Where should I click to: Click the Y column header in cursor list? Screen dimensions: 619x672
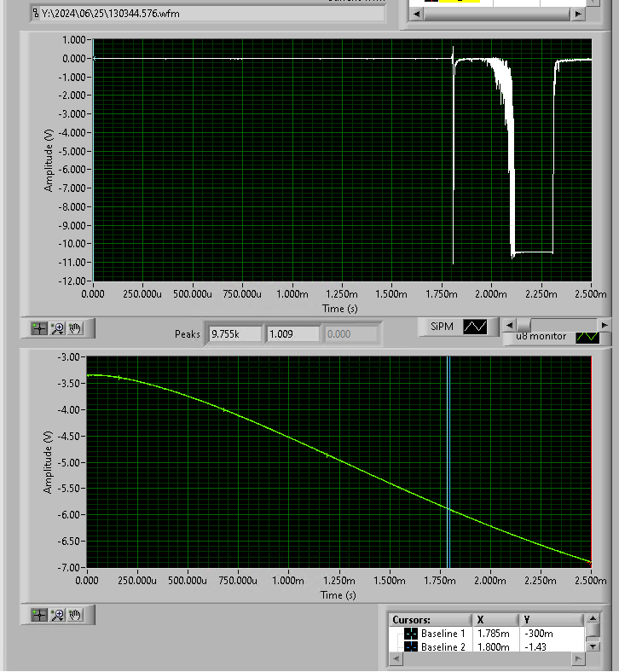pos(552,620)
